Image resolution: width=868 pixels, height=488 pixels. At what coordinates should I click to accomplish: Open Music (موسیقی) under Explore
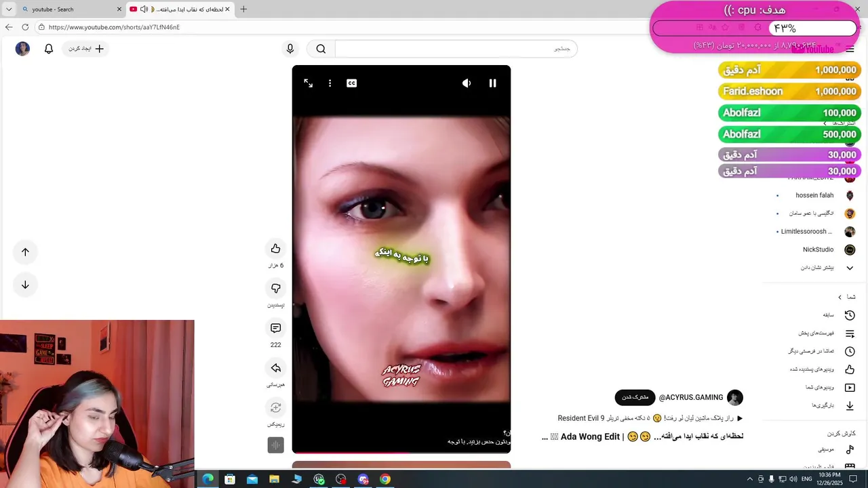(836, 449)
